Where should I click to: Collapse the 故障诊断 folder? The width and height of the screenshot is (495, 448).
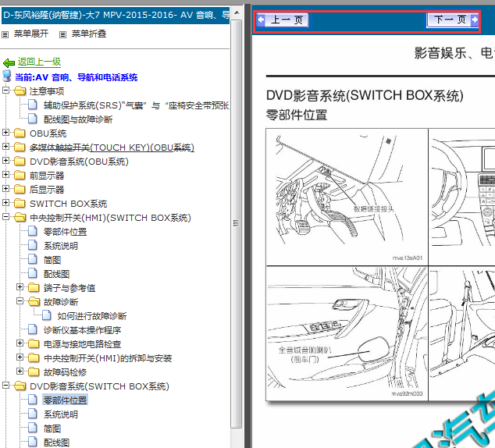pos(20,301)
